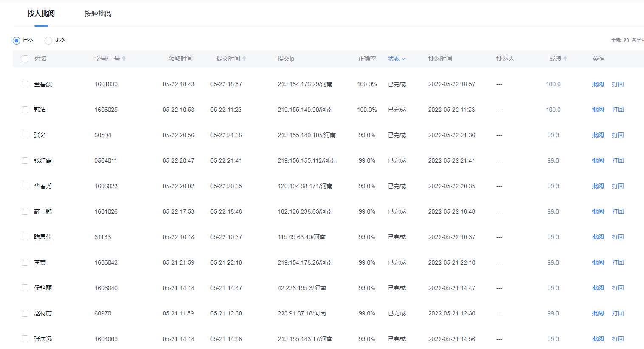Click 批阅 for 侯艳丽
The width and height of the screenshot is (644, 349).
coord(598,288)
